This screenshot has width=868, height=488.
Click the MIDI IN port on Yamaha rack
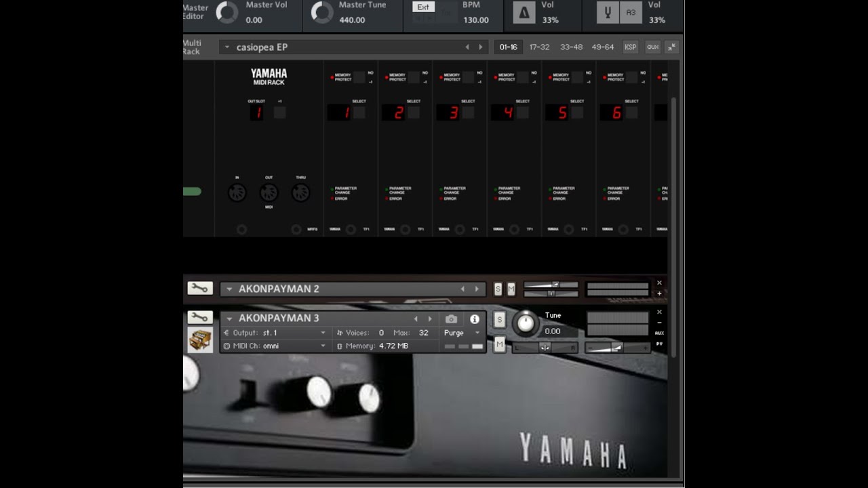click(x=237, y=193)
